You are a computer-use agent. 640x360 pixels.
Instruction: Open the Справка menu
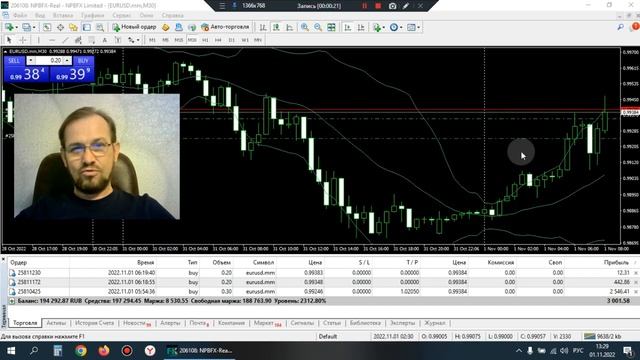tap(173, 15)
